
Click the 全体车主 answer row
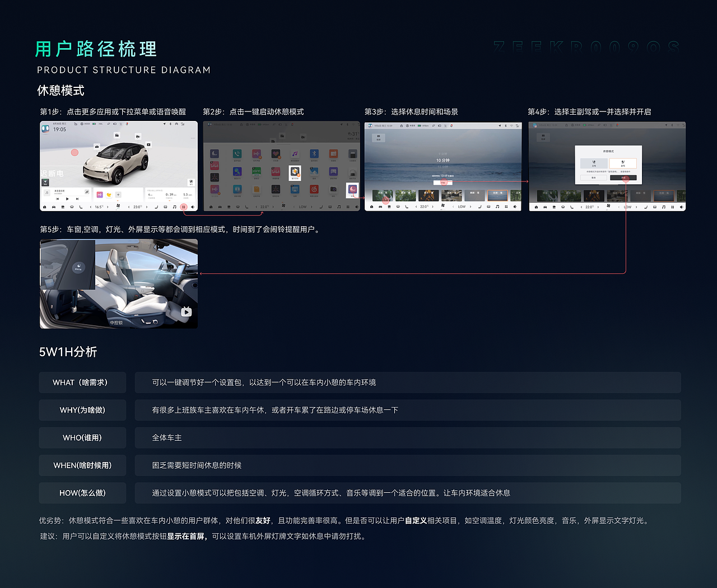pos(408,438)
